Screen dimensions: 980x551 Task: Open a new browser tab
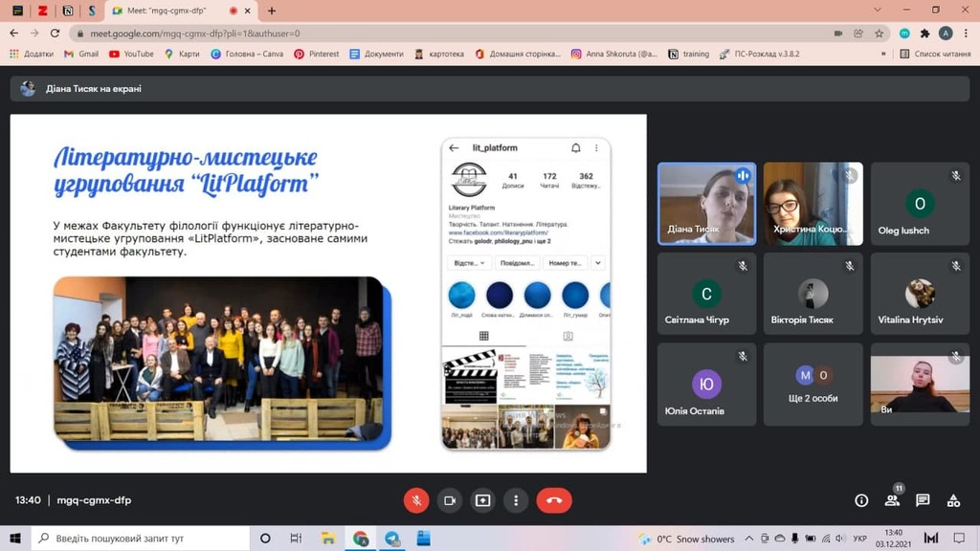pyautogui.click(x=271, y=11)
